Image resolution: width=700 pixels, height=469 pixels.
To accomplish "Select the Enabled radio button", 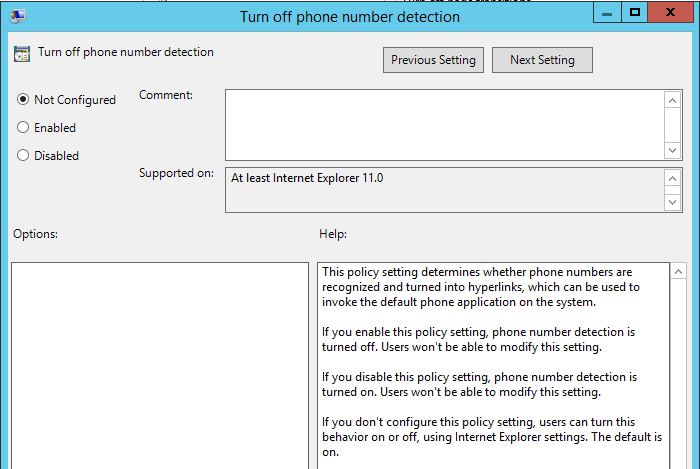I will (23, 128).
